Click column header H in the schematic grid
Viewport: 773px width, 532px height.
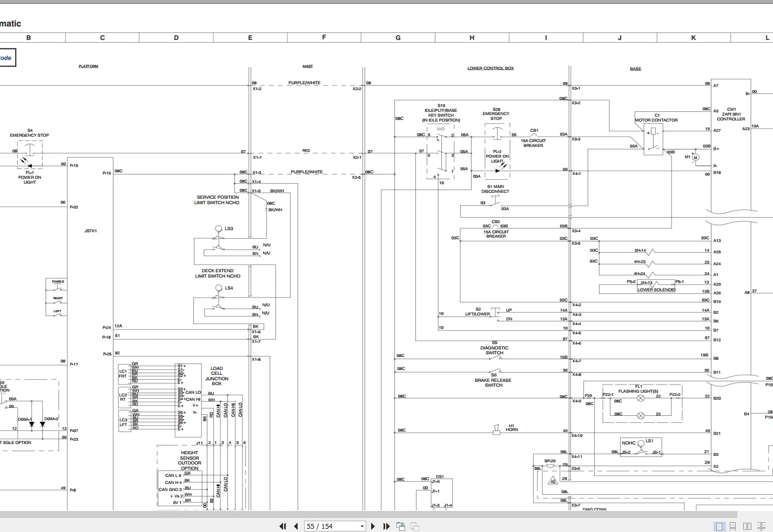(472, 38)
